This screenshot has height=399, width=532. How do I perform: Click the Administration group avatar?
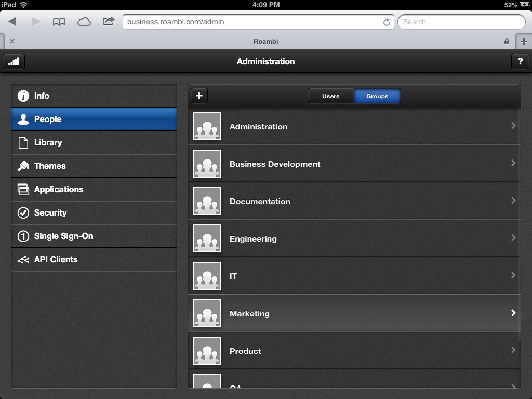207,126
